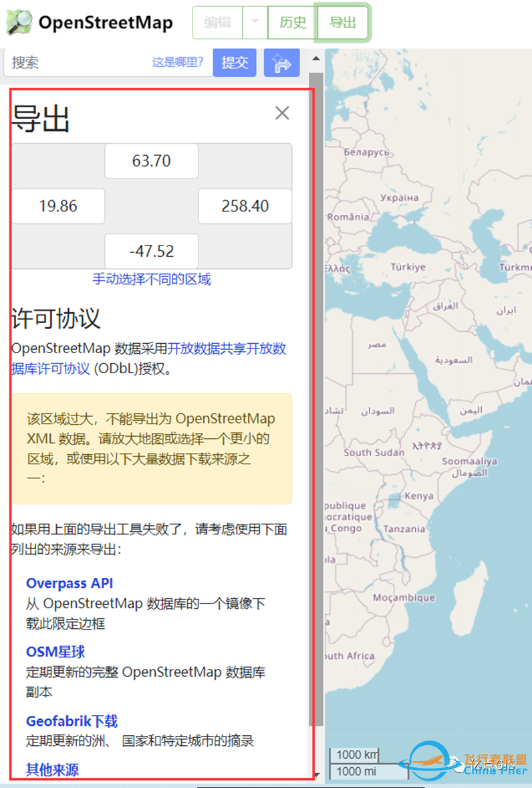
Task: Open the Geofabrik下载 link
Action: (x=72, y=721)
